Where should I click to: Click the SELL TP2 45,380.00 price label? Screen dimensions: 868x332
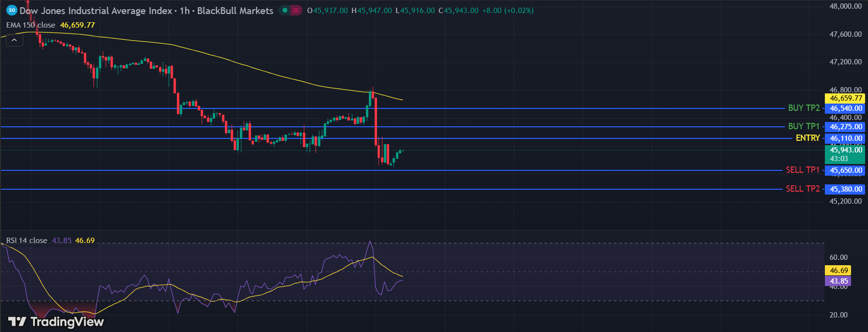[846, 189]
